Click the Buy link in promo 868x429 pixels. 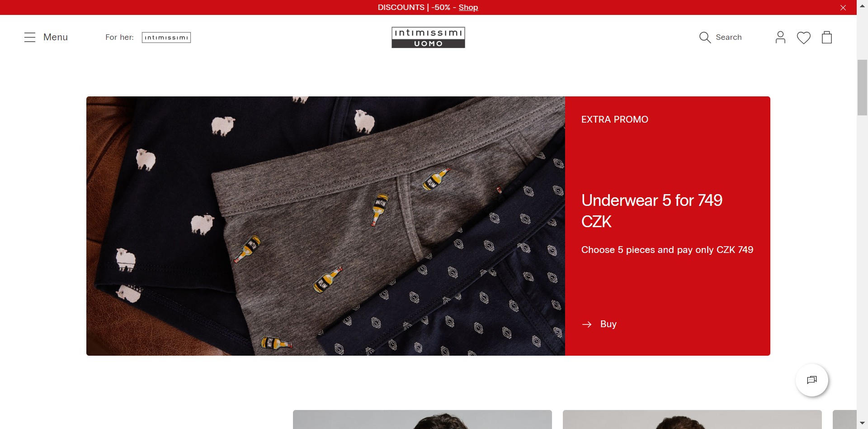tap(609, 324)
